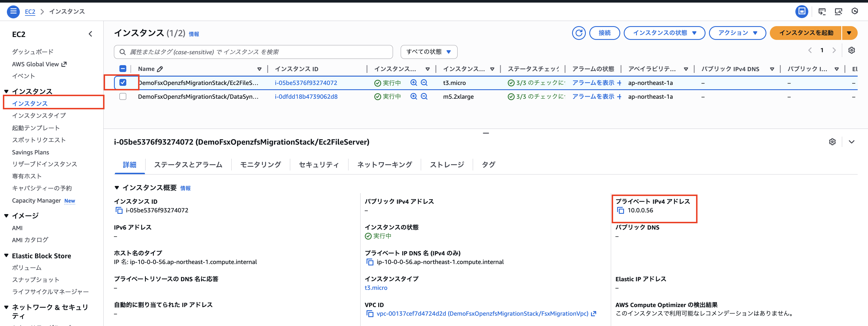Type in the instance search field
Image resolution: width=868 pixels, height=326 pixels.
(253, 52)
